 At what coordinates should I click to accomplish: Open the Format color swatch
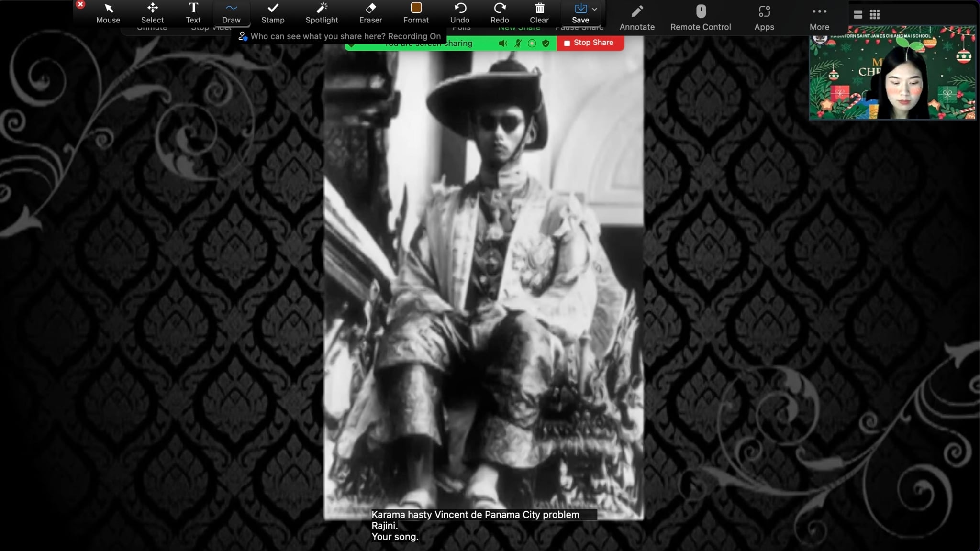click(x=416, y=8)
